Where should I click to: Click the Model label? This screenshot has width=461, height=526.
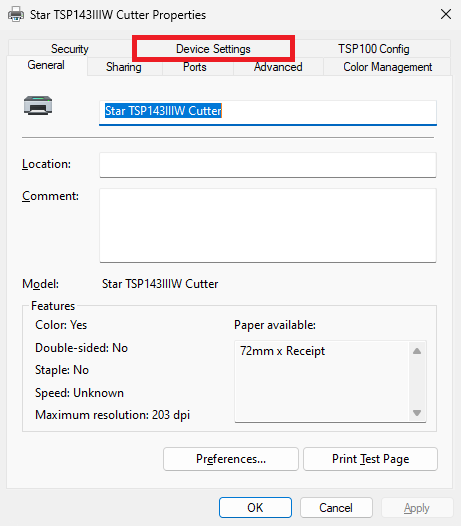click(40, 284)
